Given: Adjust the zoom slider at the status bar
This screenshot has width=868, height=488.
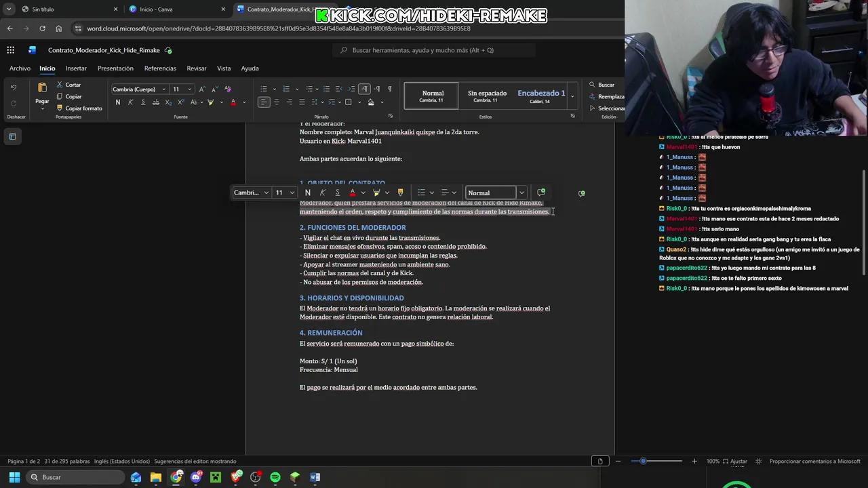Looking at the screenshot, I should (x=644, y=461).
